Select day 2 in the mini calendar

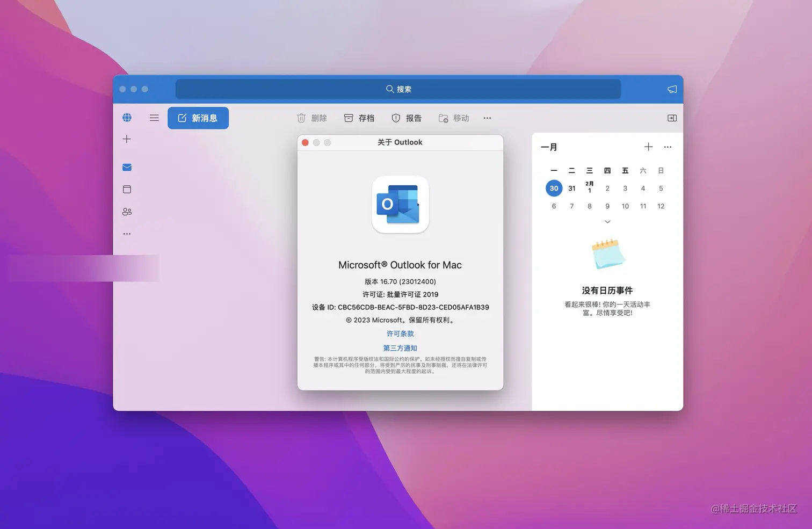click(607, 189)
